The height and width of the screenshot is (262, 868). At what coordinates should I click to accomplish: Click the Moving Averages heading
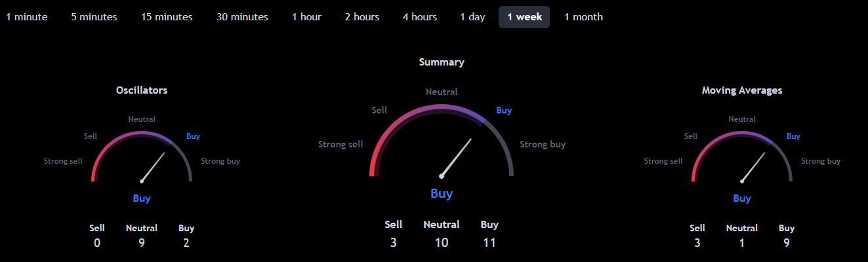pyautogui.click(x=742, y=90)
